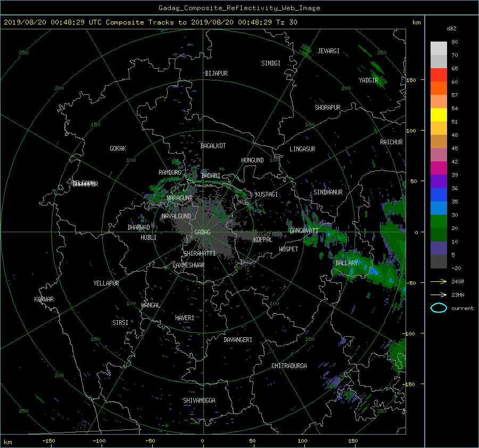The height and width of the screenshot is (448, 479).
Task: Click the SHIRAHATTI label
Action: click(200, 254)
